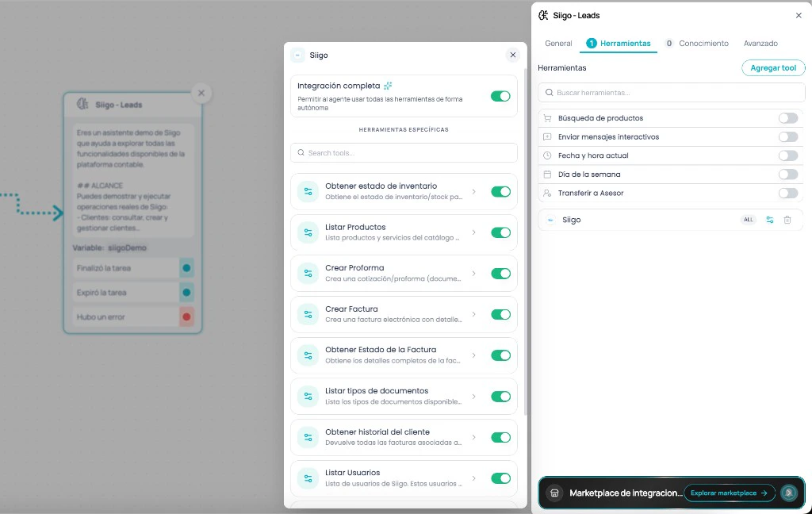The image size is (812, 514).
Task: Expand the Listar Productos chevron
Action: click(474, 232)
